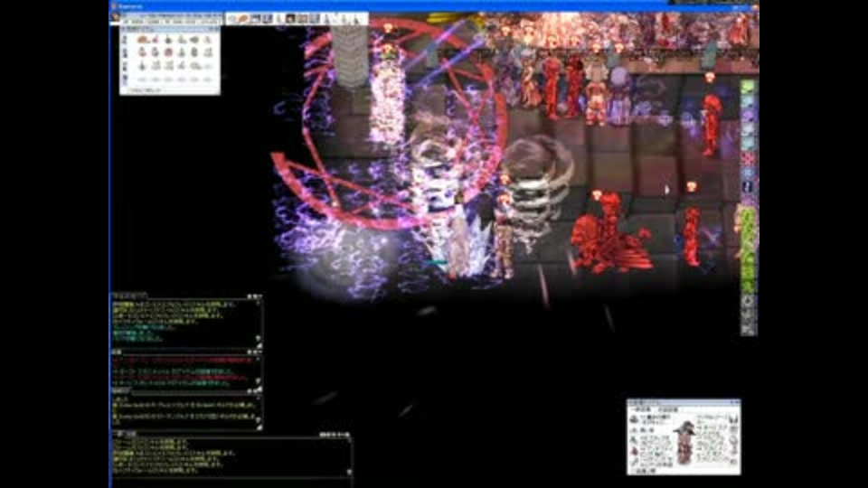Open the topmost tab on inventory's left edge

(125, 40)
